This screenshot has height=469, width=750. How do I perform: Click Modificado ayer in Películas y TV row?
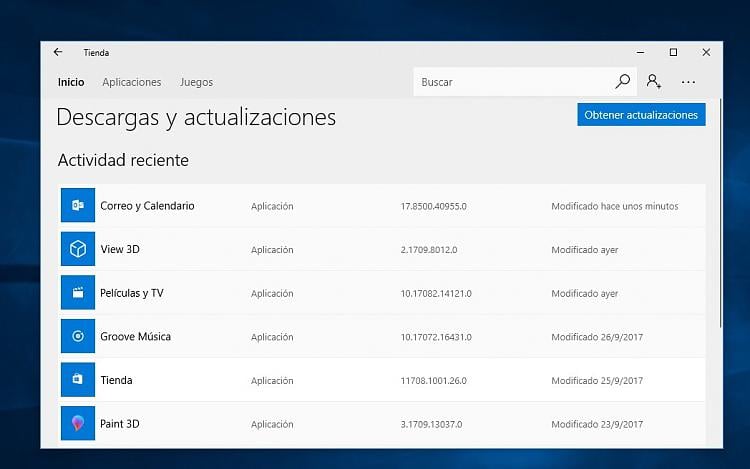[585, 293]
